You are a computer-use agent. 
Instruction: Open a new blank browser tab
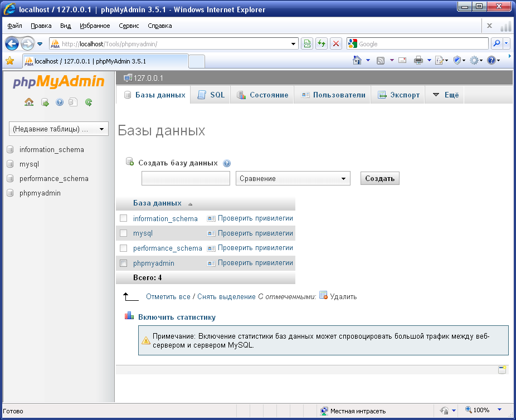(197, 61)
